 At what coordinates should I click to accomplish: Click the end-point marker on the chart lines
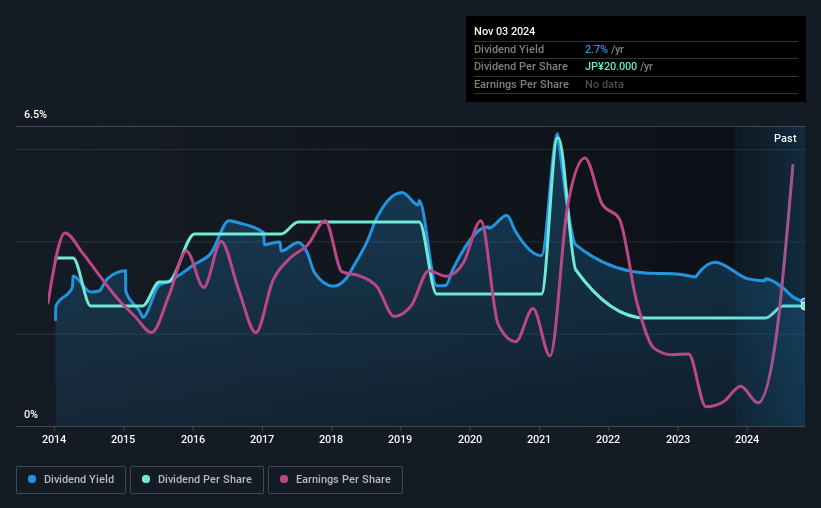(x=804, y=304)
